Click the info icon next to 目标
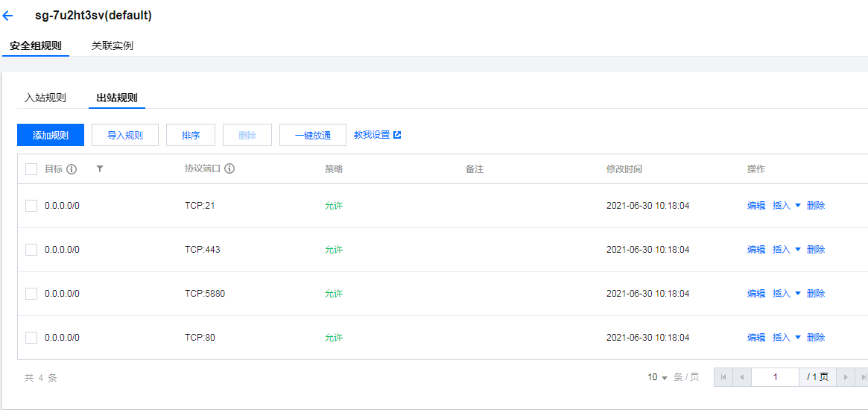The image size is (868, 410). click(x=72, y=169)
